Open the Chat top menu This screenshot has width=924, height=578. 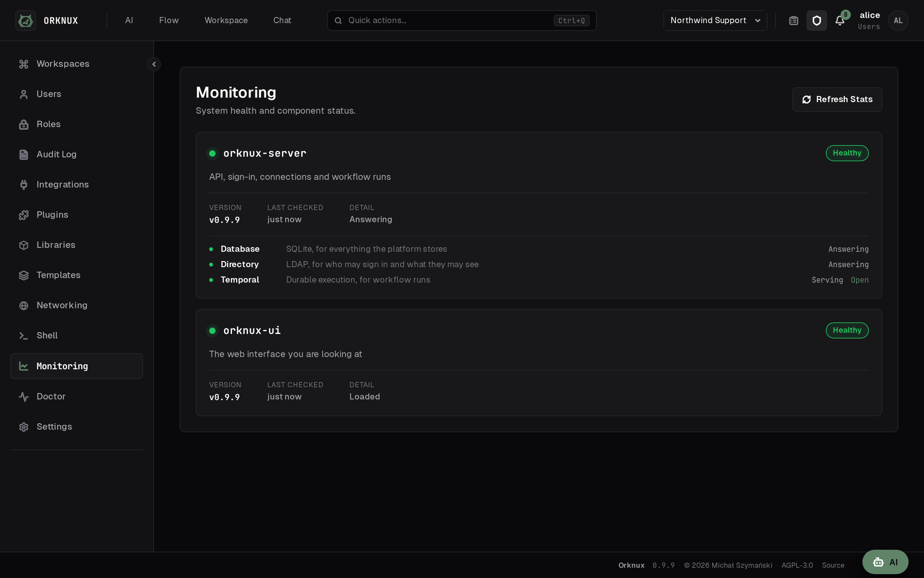282,20
